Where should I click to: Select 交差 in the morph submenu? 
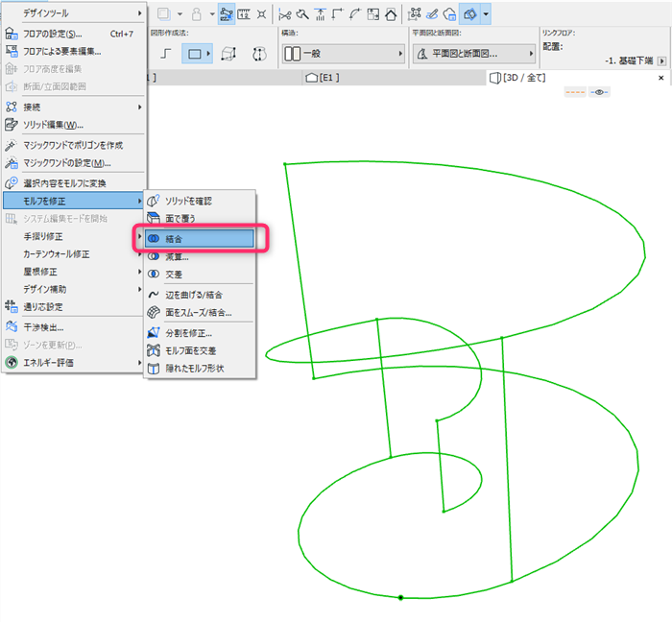(200, 275)
